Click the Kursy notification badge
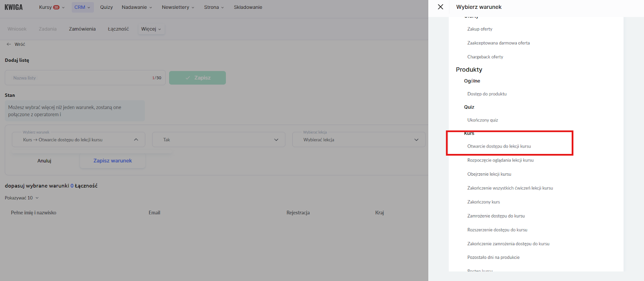Screen dimensions: 644x281 click(56, 7)
